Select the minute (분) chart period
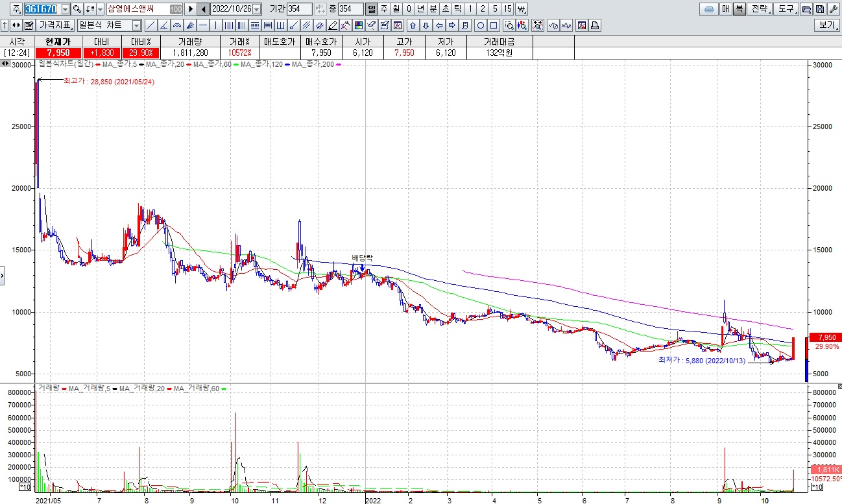This screenshot has width=842, height=504. (x=433, y=9)
